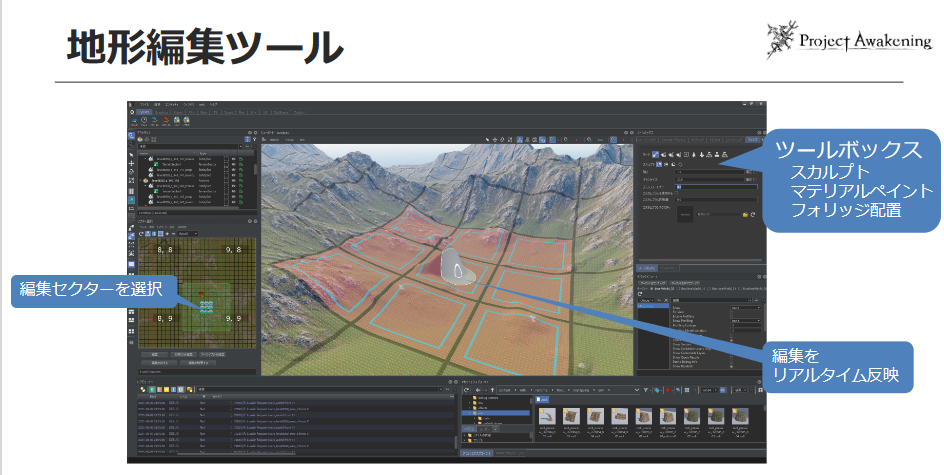Open the asset browser path history dropdown arrow
This screenshot has height=475, width=944.
636,390
